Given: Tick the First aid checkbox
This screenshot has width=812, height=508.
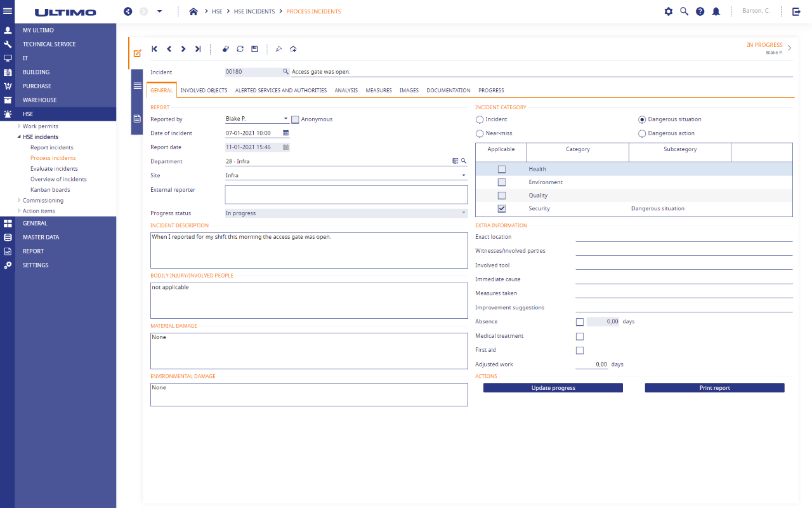Looking at the screenshot, I should [x=580, y=351].
